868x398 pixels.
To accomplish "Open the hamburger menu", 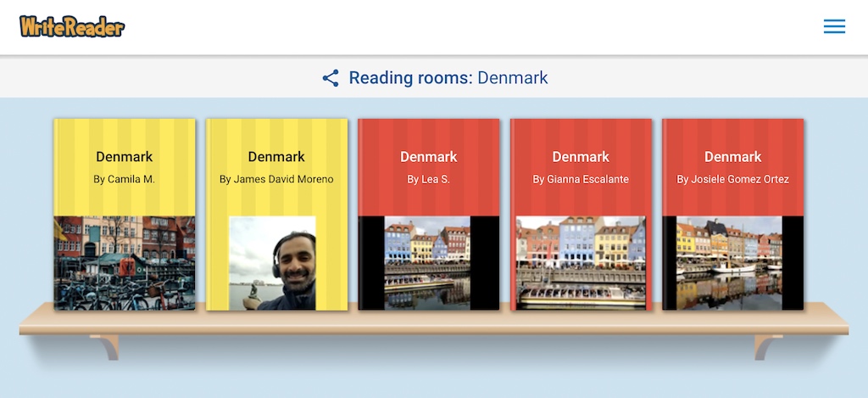I will [834, 26].
